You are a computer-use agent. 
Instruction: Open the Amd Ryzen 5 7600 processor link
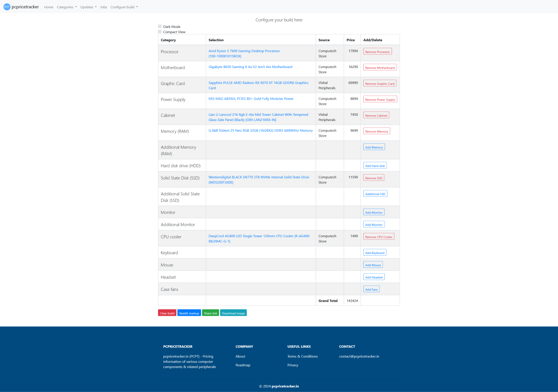click(x=244, y=51)
